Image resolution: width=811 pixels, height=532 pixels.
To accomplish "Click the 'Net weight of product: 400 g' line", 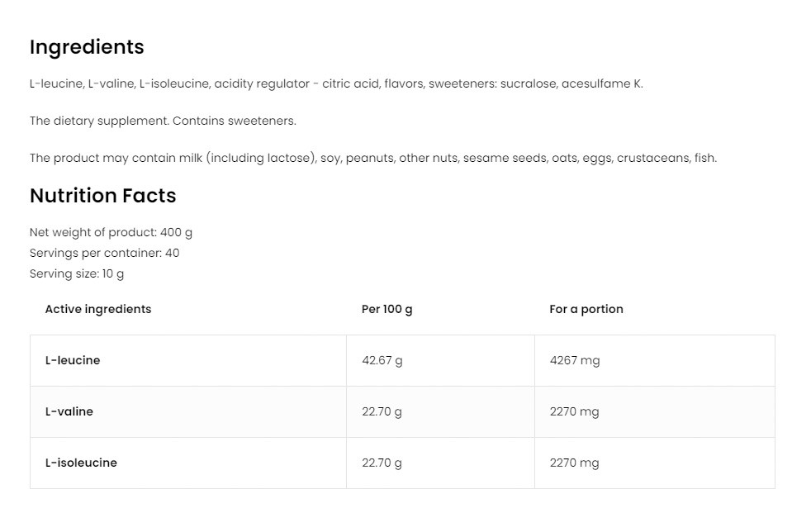I will [x=111, y=232].
